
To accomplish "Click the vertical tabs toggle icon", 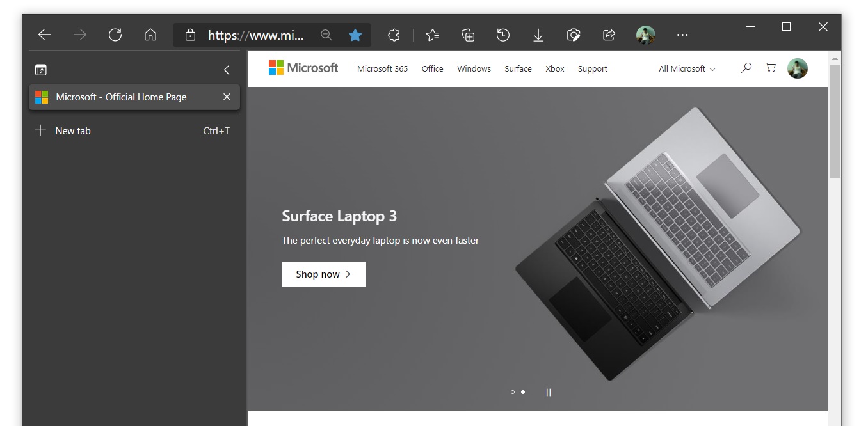I will [41, 70].
